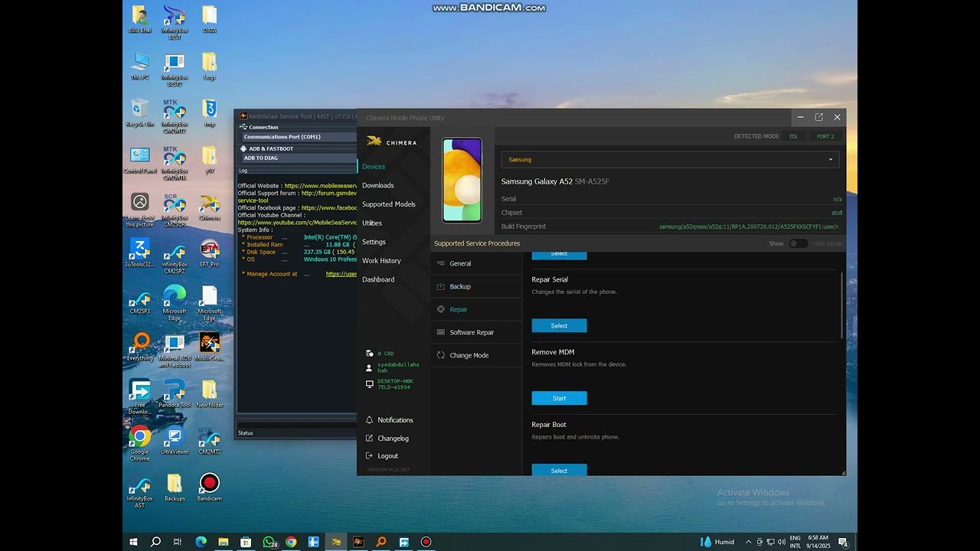Click the Notifications bell icon

(x=369, y=420)
